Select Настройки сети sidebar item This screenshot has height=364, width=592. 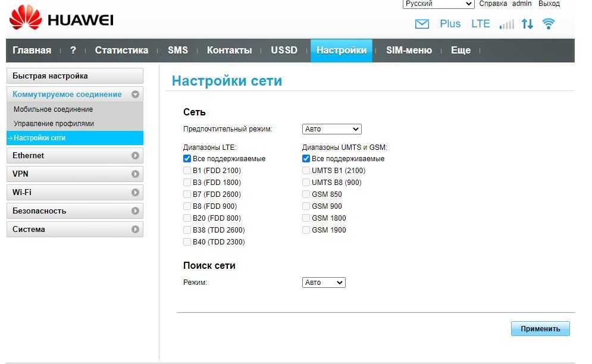coord(75,138)
